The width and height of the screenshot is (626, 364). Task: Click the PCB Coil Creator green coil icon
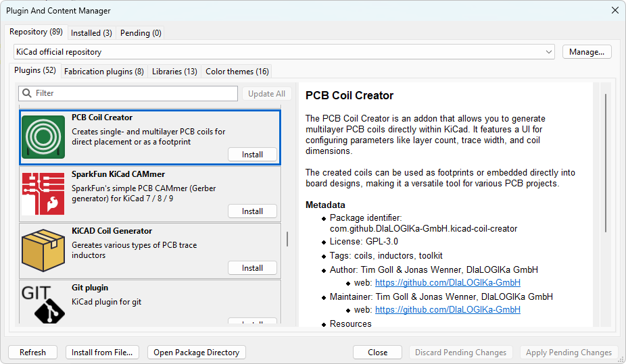point(43,137)
